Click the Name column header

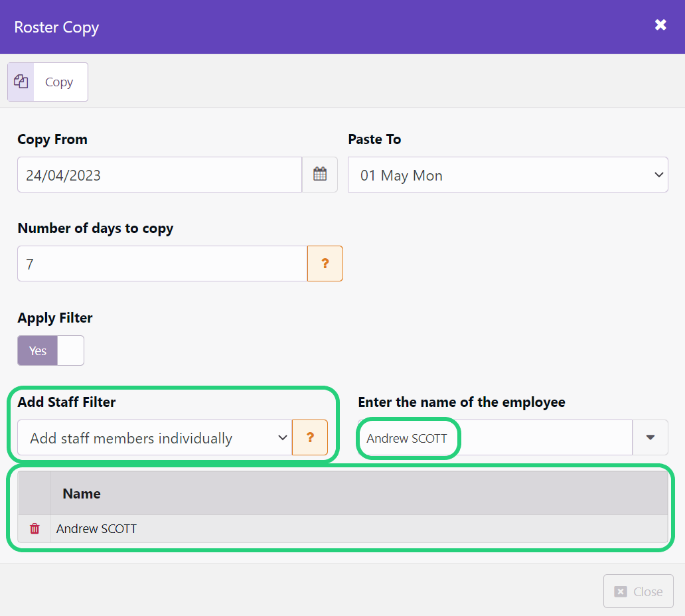click(x=359, y=493)
